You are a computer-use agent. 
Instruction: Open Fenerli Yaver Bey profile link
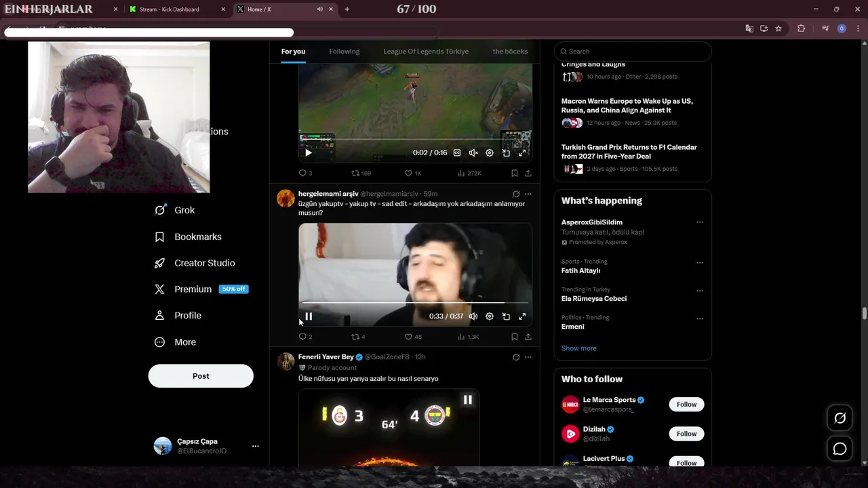point(326,357)
